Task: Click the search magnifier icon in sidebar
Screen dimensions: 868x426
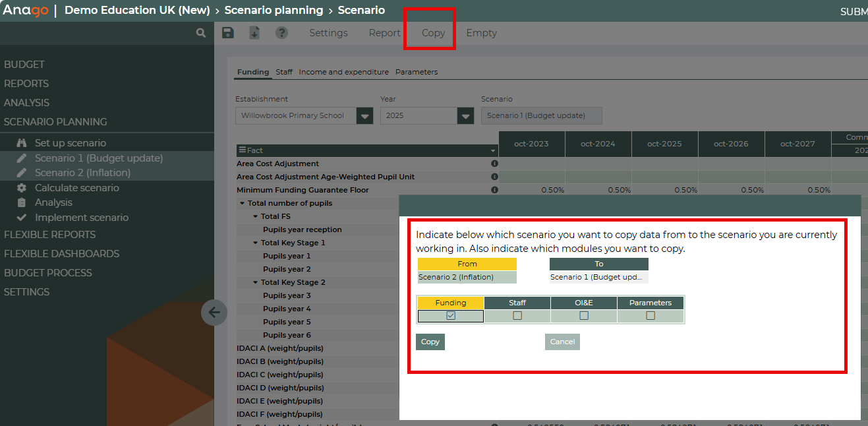Action: [201, 33]
